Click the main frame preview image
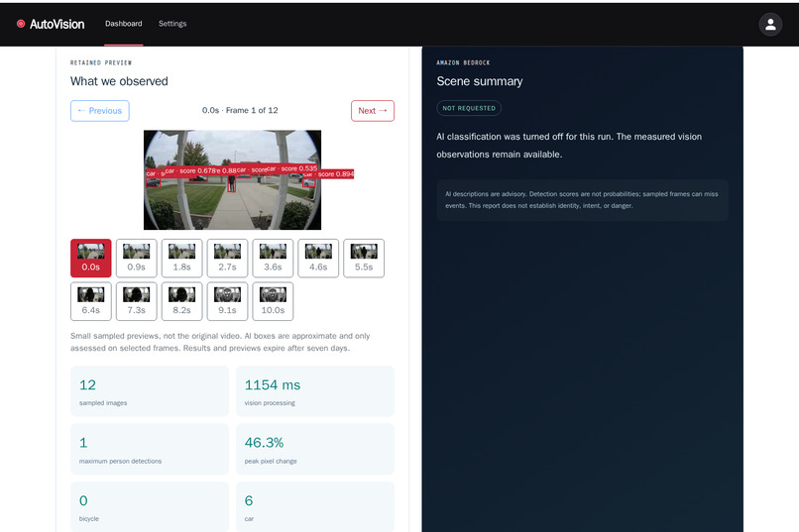Image resolution: width=799 pixels, height=532 pixels. tap(232, 179)
